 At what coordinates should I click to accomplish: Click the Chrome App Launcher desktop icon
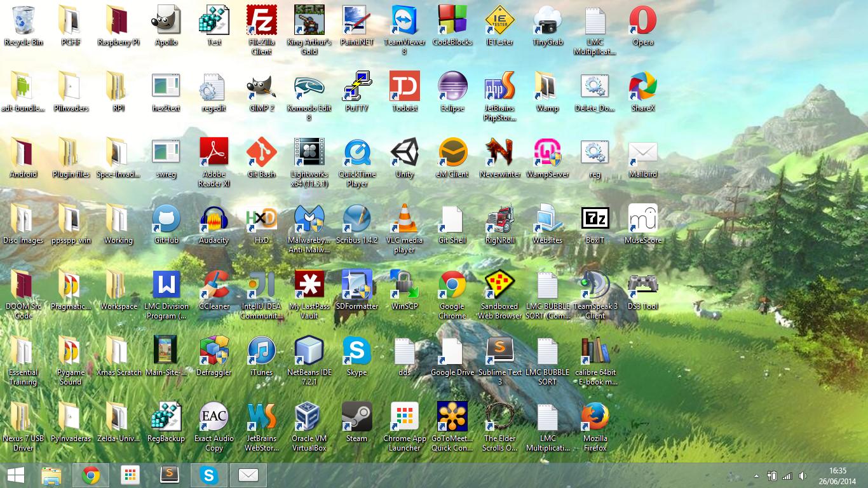tap(404, 426)
